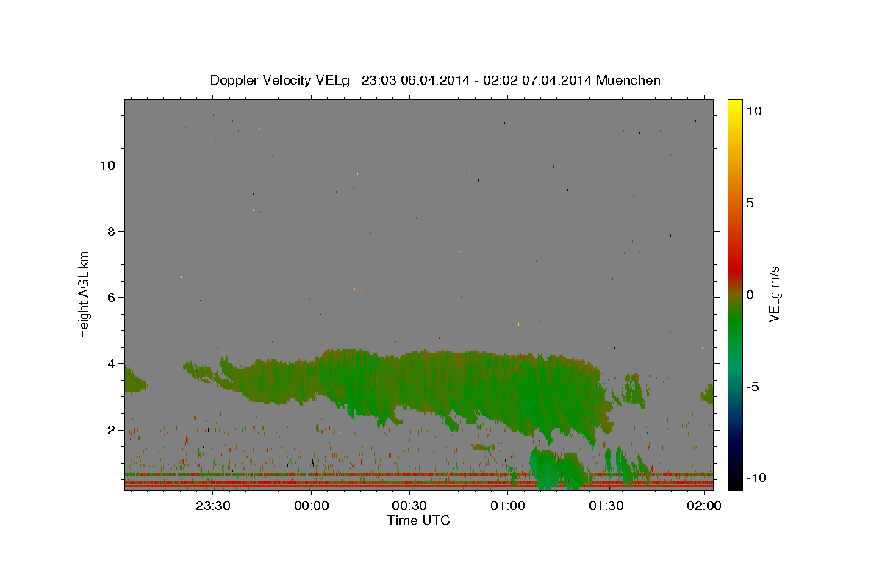Click the 23:30 time axis tick label

click(213, 506)
